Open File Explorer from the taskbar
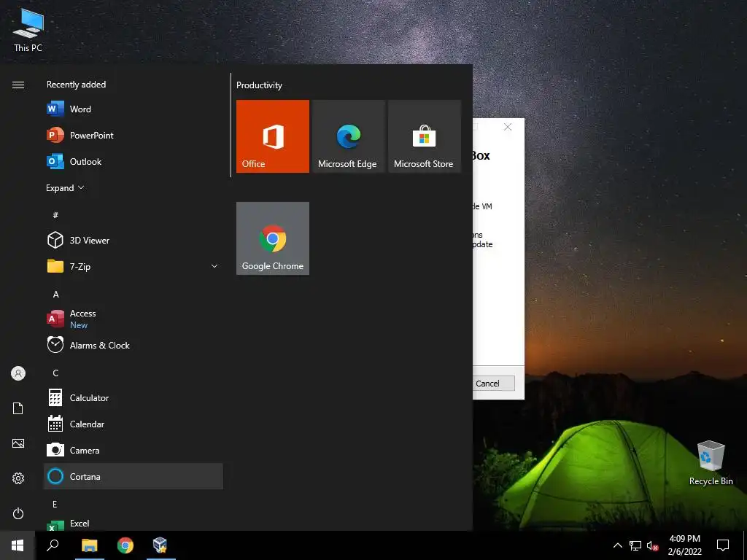The image size is (747, 560). point(89,545)
